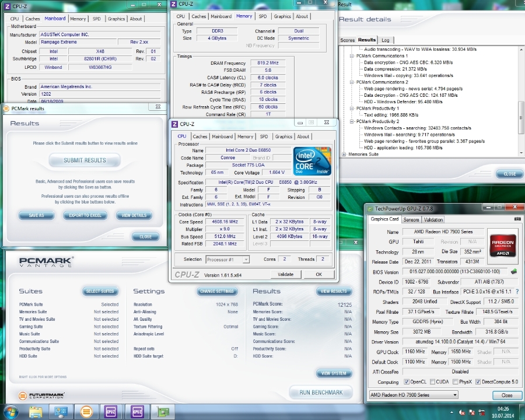Click the VIEW DETAILS button

134,215
